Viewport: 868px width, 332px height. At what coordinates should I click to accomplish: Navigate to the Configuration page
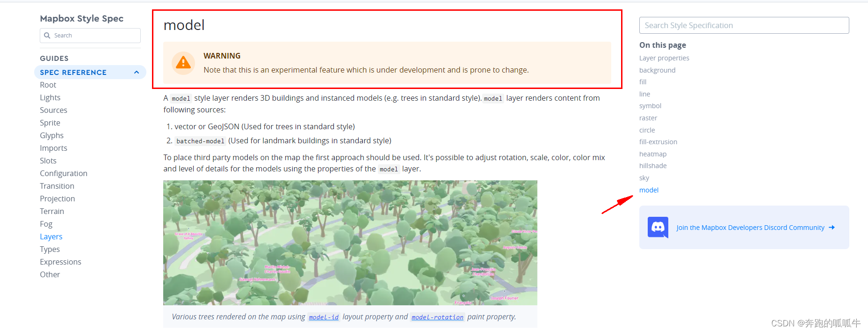click(x=64, y=173)
